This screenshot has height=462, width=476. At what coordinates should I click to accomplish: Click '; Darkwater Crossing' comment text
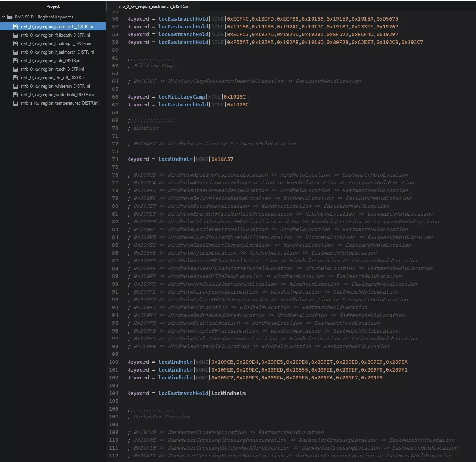coord(159,417)
